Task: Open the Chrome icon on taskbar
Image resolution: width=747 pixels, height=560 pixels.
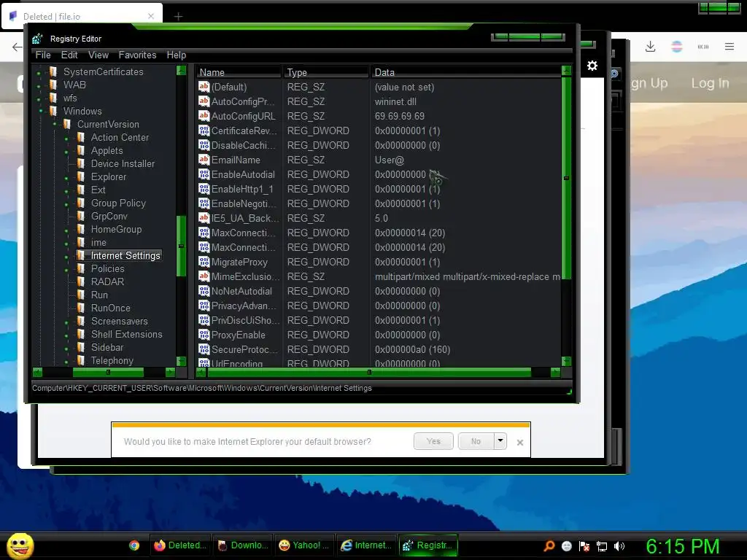Action: [134, 545]
